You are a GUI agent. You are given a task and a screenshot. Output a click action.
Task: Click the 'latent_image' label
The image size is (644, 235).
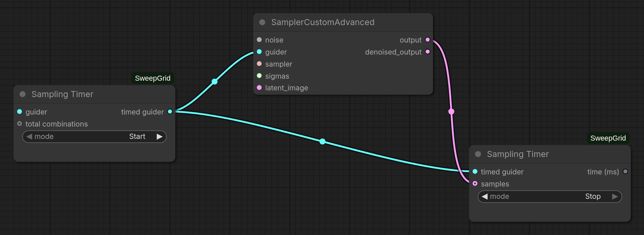[287, 88]
